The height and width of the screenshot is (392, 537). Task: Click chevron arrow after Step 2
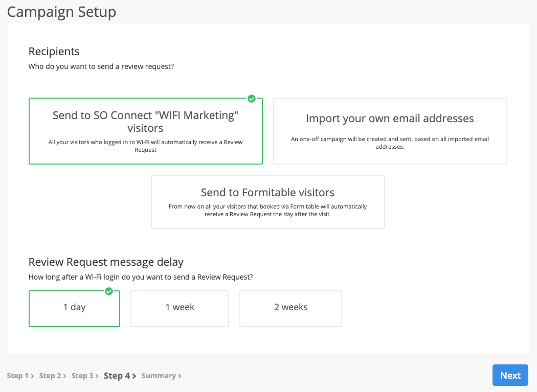(x=64, y=376)
